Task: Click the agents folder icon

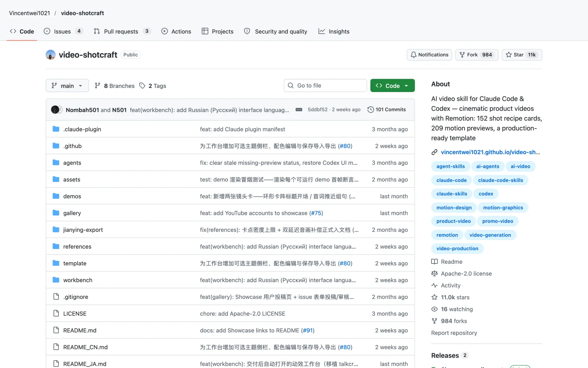Action: pos(56,163)
